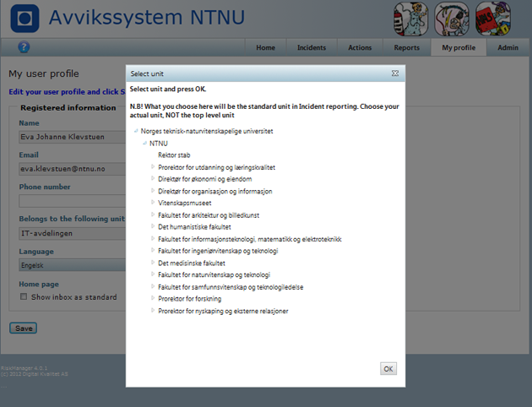The image size is (532, 407).
Task: Open the Home tab
Action: (x=266, y=47)
